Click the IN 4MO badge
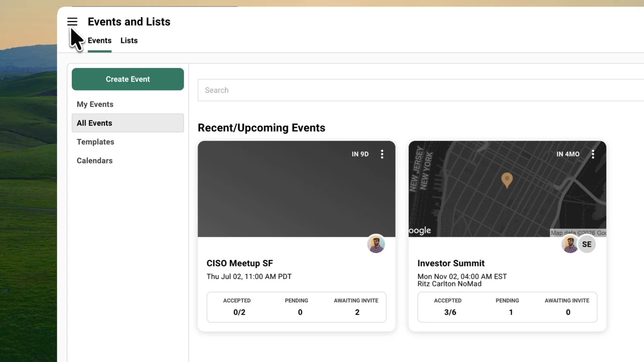 pyautogui.click(x=568, y=154)
